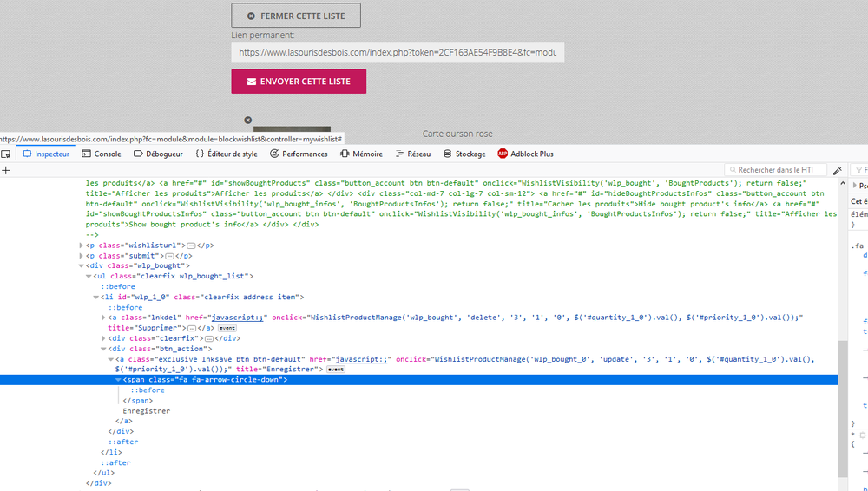Screen dimensions: 868x491
Task: Open the Réseau tab
Action: point(413,154)
